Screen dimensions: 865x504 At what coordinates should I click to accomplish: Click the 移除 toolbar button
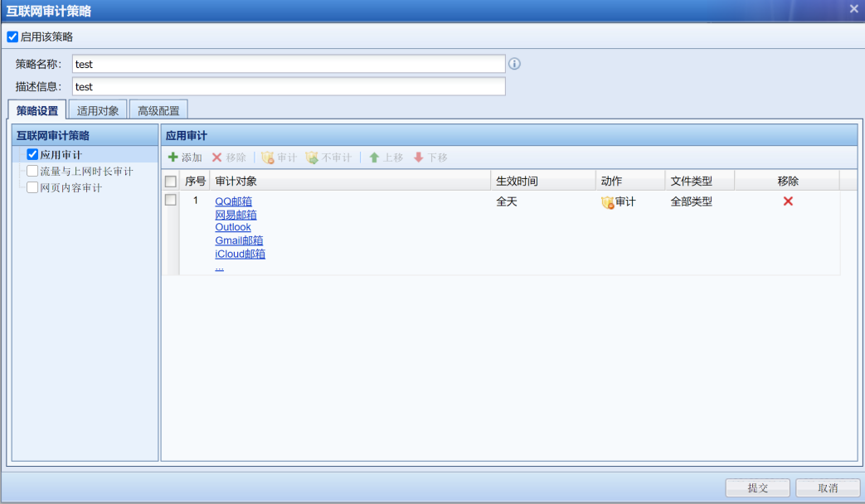coord(229,157)
